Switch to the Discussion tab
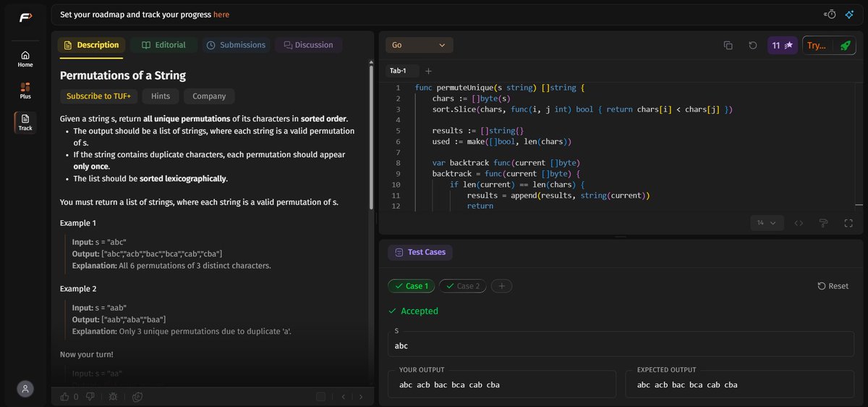This screenshot has width=868, height=407. [309, 45]
